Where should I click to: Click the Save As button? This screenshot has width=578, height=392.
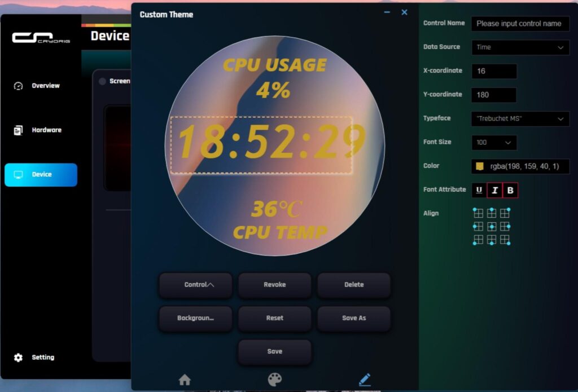pyautogui.click(x=354, y=318)
